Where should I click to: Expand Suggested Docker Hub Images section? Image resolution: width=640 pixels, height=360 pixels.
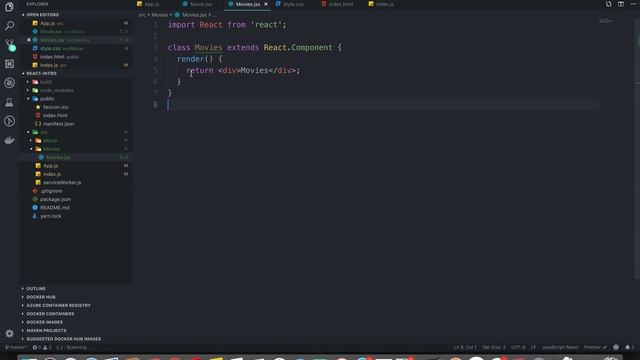pos(64,339)
